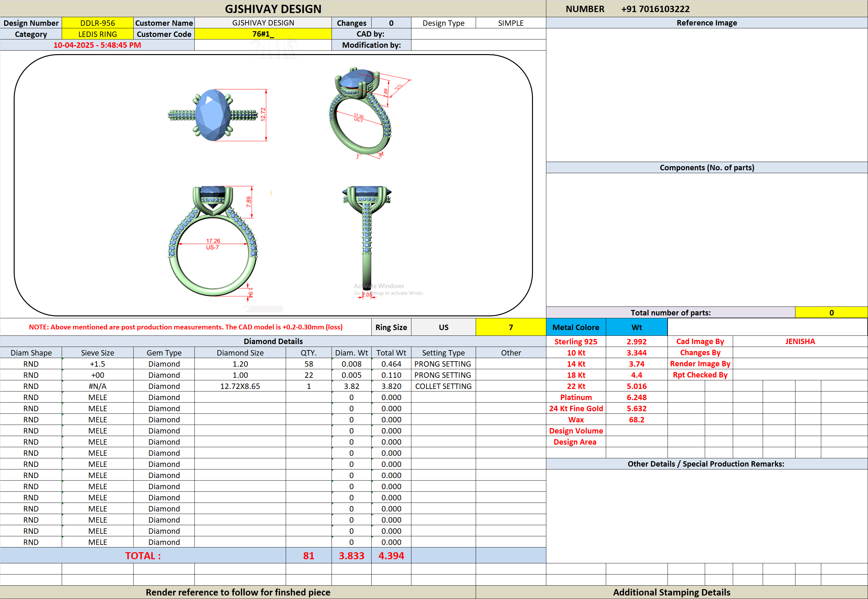Click the total quantity '81' cell
This screenshot has height=599, width=868.
tap(309, 556)
